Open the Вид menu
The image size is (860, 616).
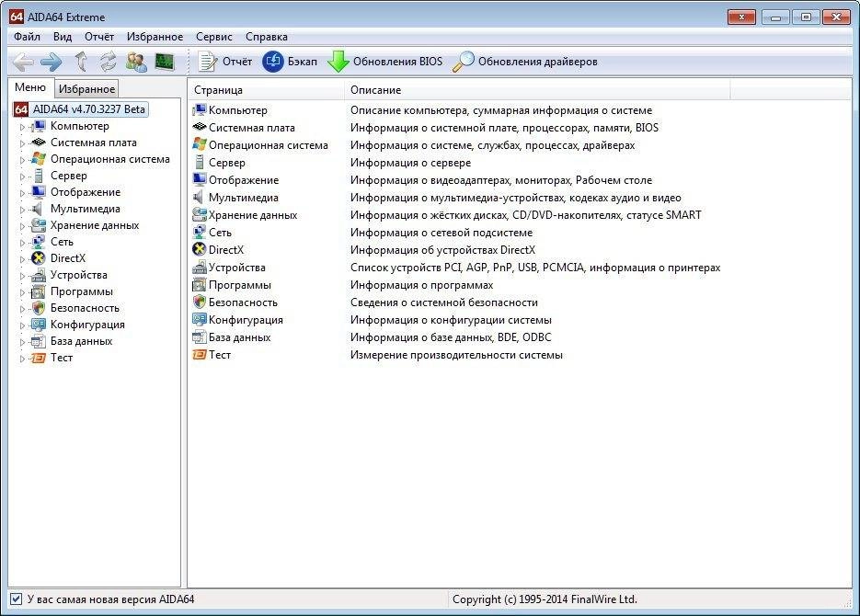click(x=63, y=37)
